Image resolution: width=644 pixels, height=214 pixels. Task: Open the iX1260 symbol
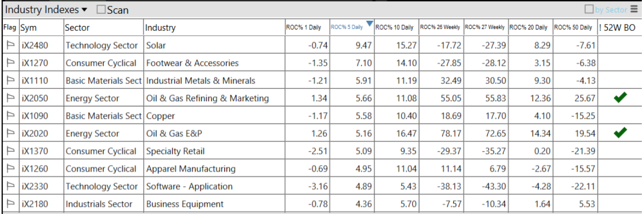(x=35, y=169)
